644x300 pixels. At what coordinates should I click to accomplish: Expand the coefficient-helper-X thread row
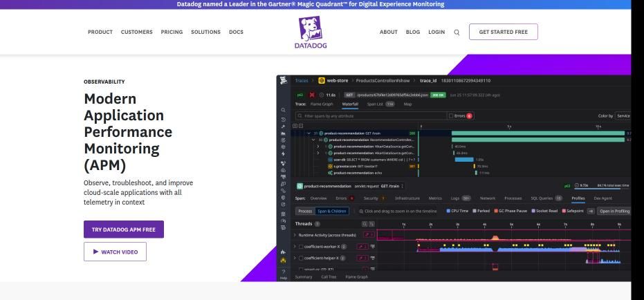click(295, 258)
